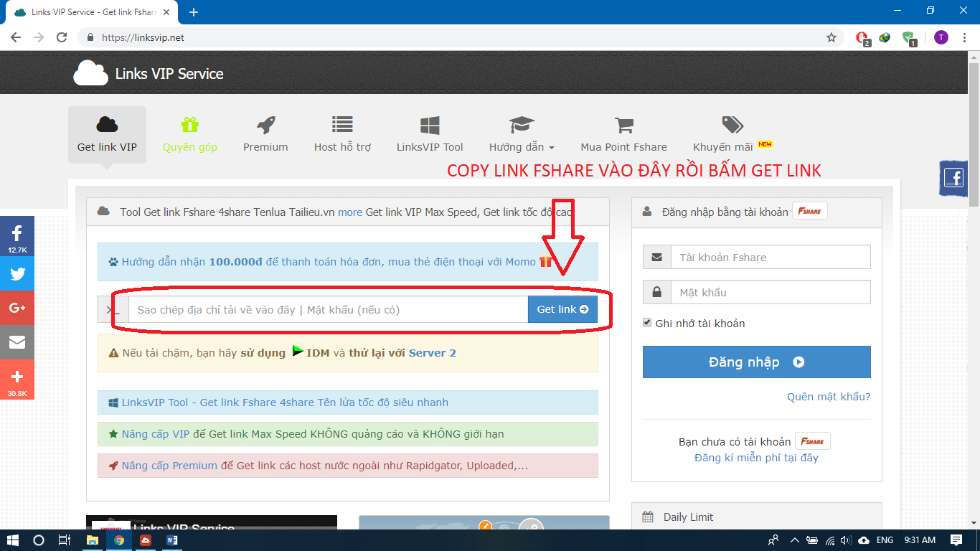Click the Daily Limit panel header
Viewport: 980px width, 551px height.
pyautogui.click(x=757, y=517)
